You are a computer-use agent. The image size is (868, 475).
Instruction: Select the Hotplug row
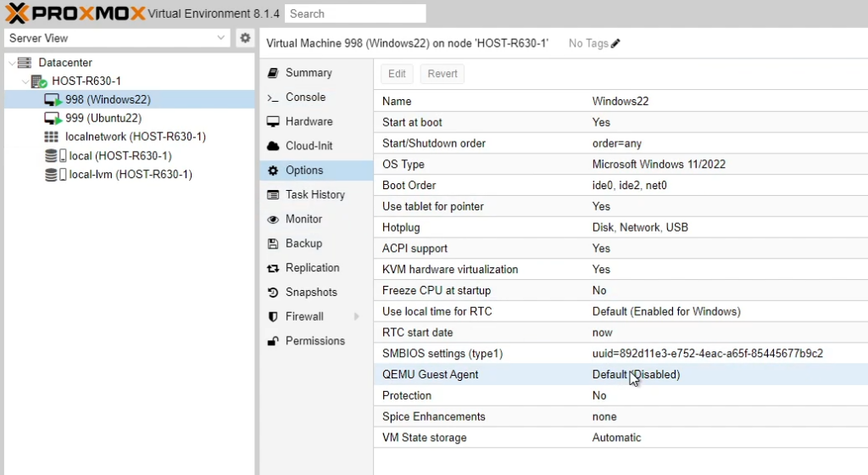tap(621, 227)
